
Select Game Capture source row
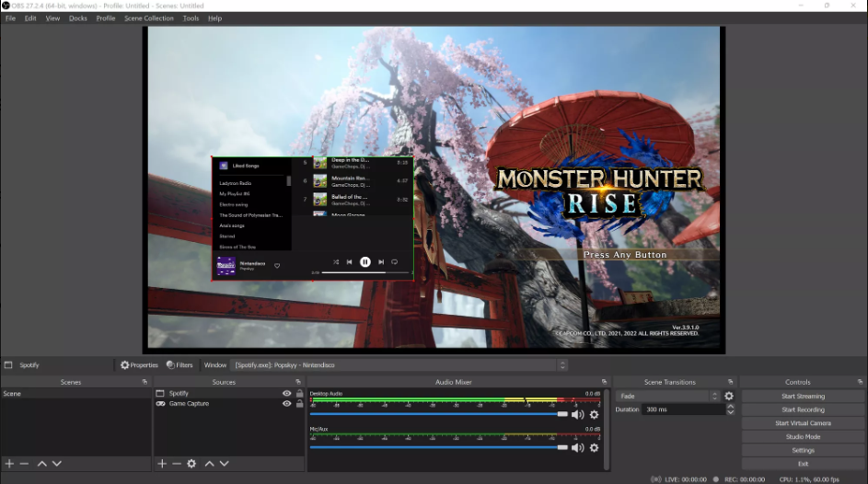pyautogui.click(x=229, y=403)
